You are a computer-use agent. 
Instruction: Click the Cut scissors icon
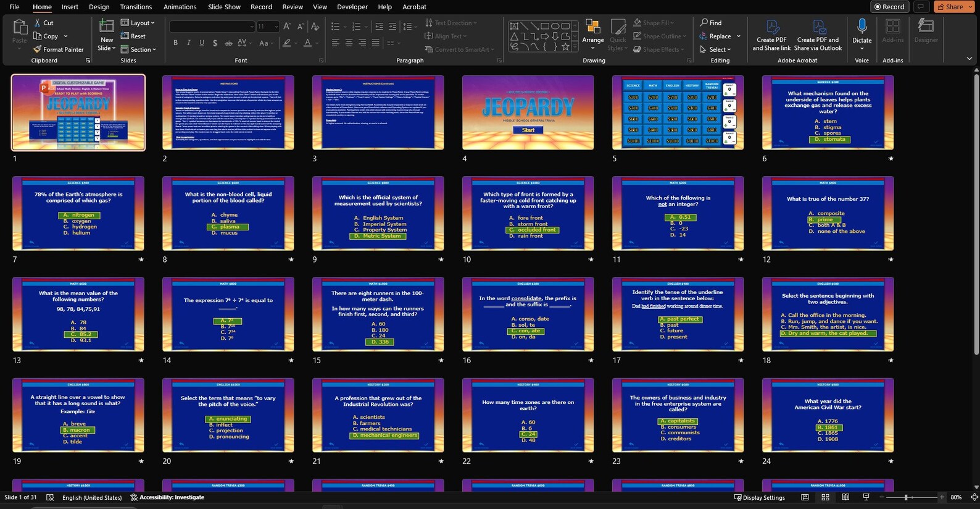tap(38, 23)
